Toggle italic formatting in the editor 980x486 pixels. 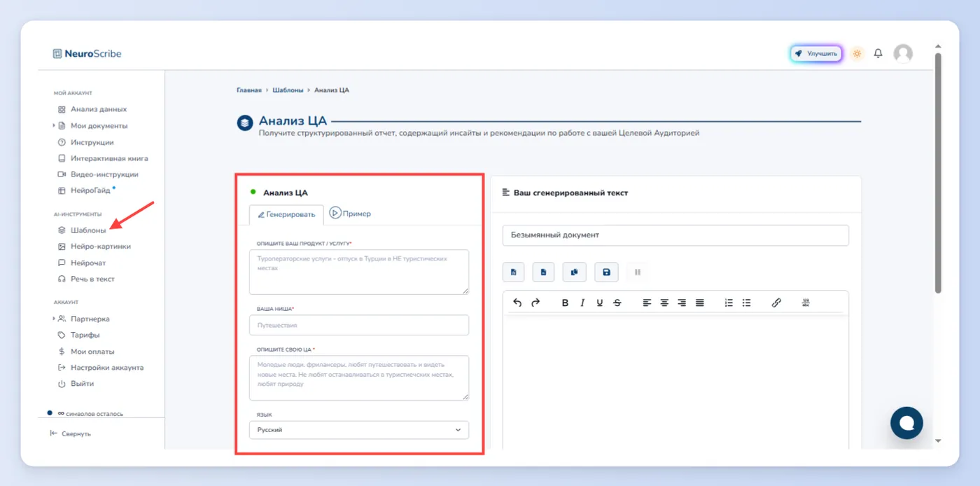(582, 303)
